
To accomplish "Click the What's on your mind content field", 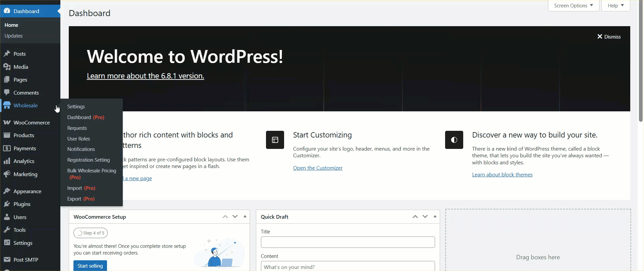I will 348,266.
